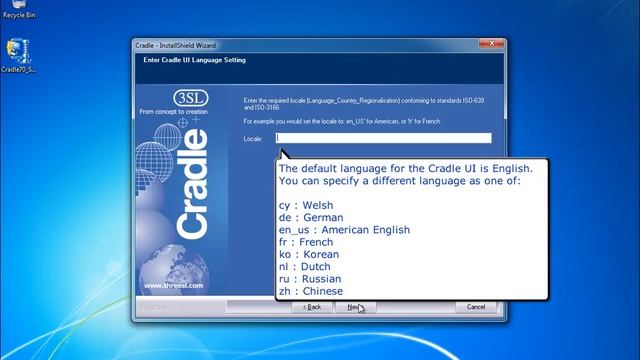Viewport: 640px width, 360px height.
Task: Click the 'From concept to creation' tagline
Action: pyautogui.click(x=173, y=111)
